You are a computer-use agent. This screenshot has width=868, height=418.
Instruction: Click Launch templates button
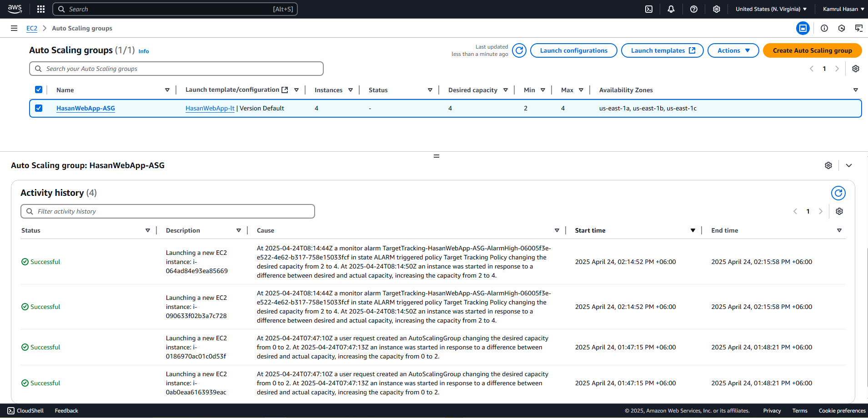[x=662, y=50]
